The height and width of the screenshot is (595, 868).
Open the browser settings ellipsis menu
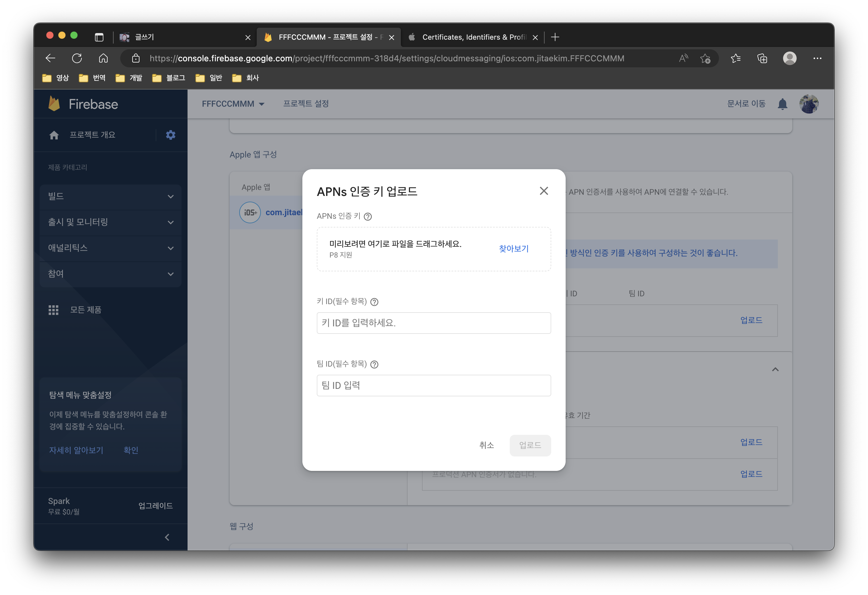(817, 58)
